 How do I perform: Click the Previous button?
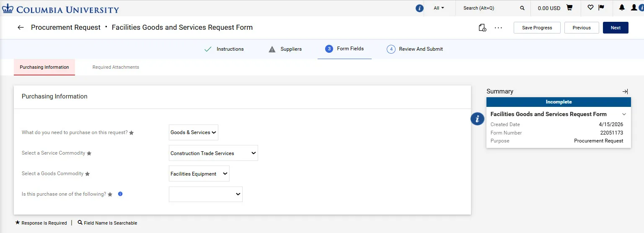(582, 28)
